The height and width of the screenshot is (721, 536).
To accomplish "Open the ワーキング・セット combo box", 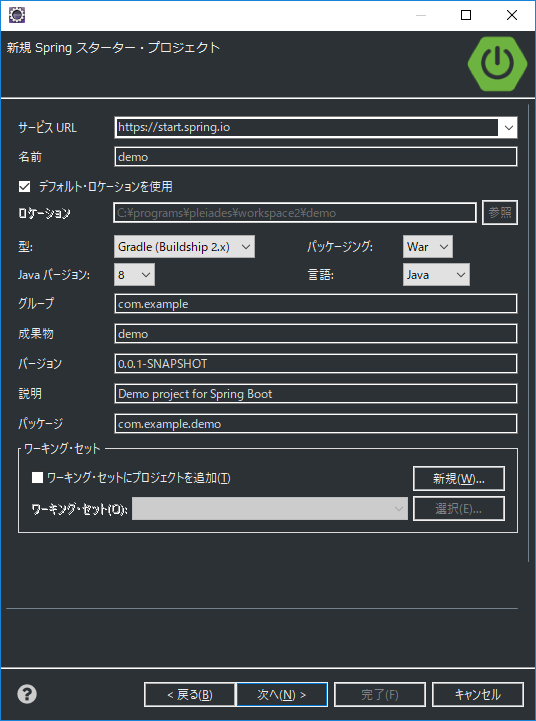I will pyautogui.click(x=269, y=509).
